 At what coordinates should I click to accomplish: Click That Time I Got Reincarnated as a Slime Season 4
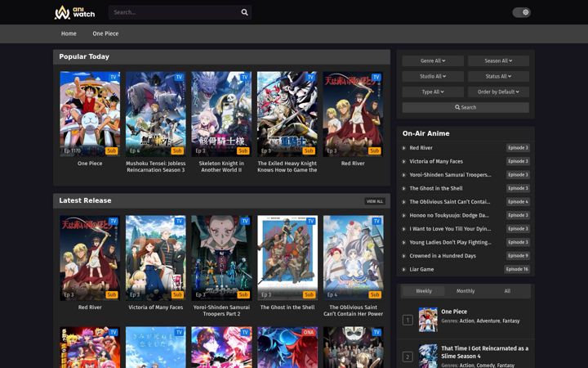(484, 352)
